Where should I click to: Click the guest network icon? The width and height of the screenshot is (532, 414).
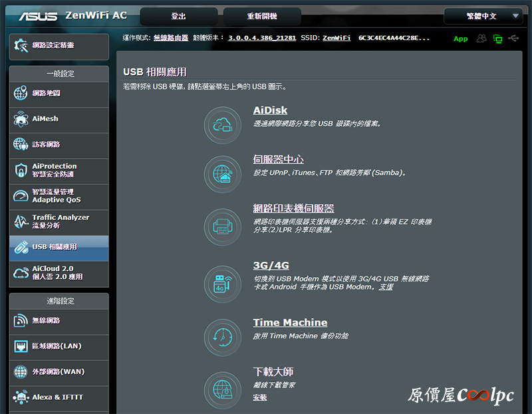[x=21, y=144]
